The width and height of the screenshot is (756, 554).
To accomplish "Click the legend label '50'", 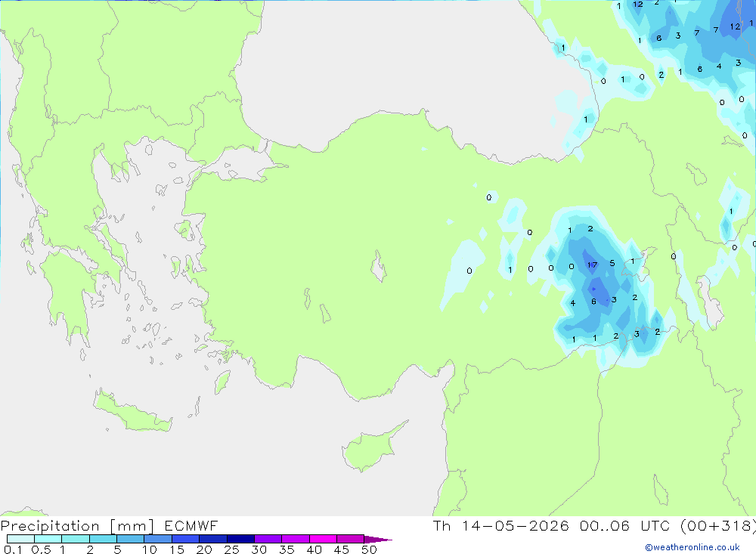I will (369, 549).
